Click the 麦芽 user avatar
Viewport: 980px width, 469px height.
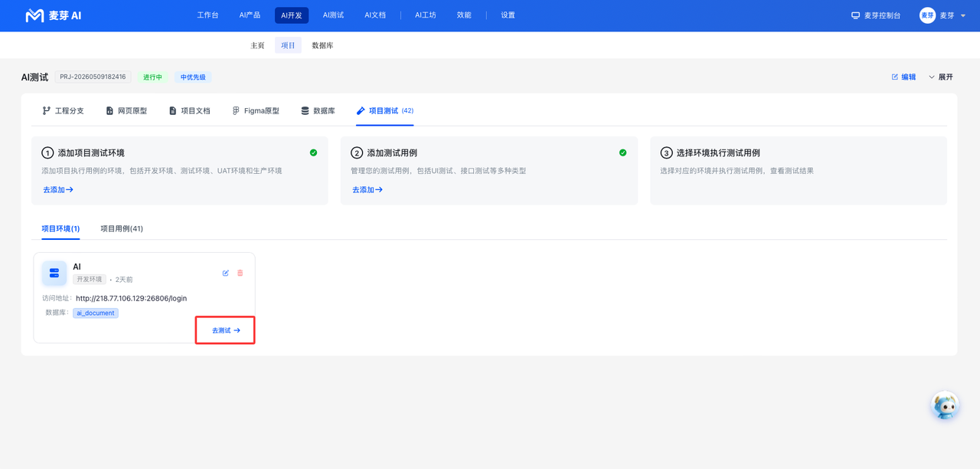point(927,15)
